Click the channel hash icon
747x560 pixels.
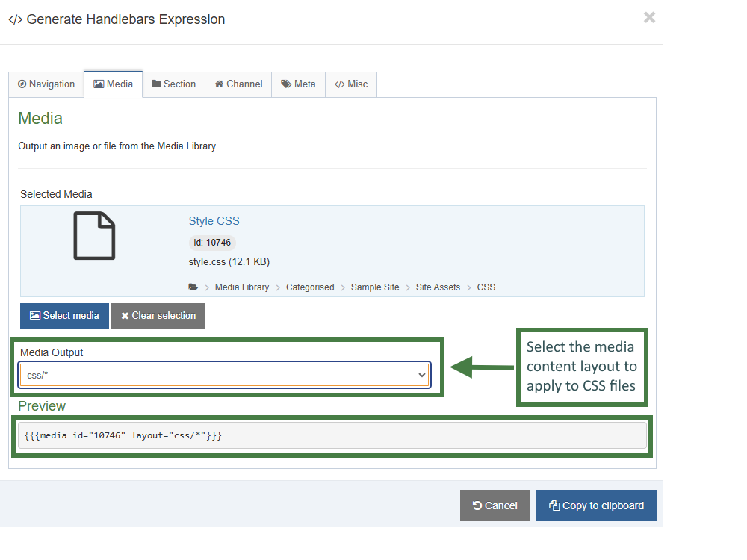point(218,84)
